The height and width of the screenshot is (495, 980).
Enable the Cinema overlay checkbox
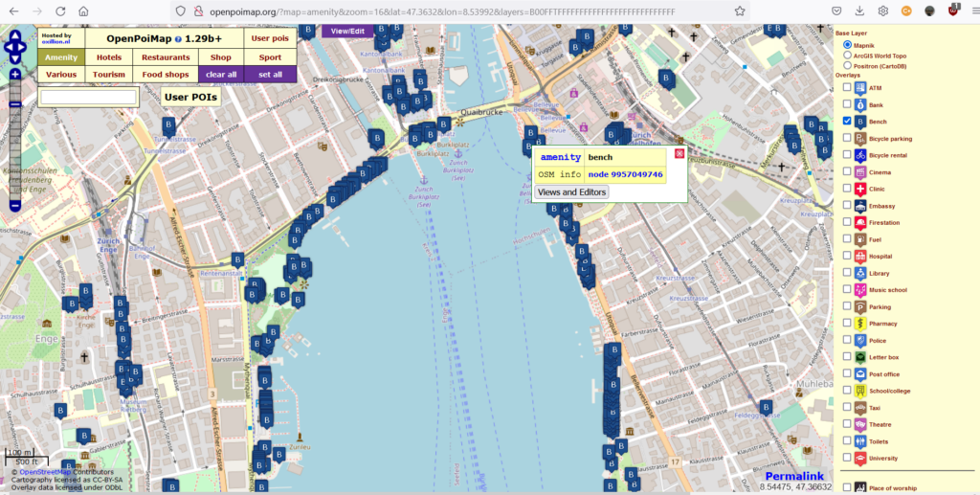click(x=847, y=172)
